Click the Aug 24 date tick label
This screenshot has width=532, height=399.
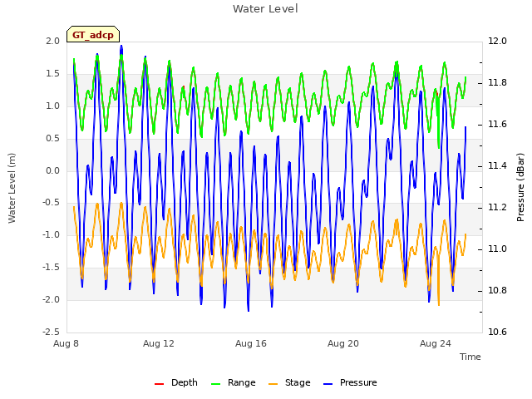(436, 343)
